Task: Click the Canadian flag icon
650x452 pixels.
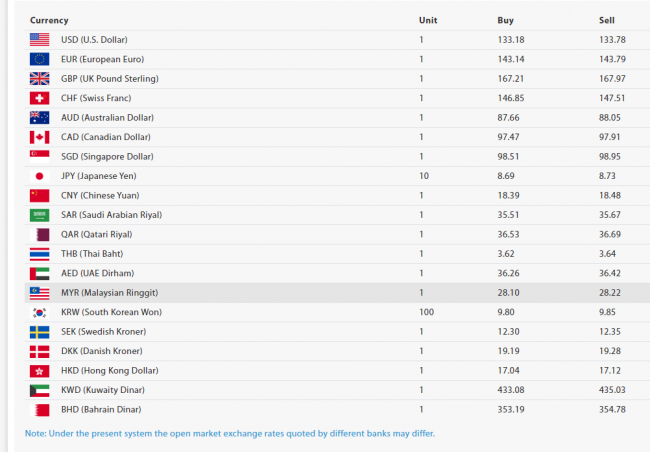Action: (x=39, y=137)
